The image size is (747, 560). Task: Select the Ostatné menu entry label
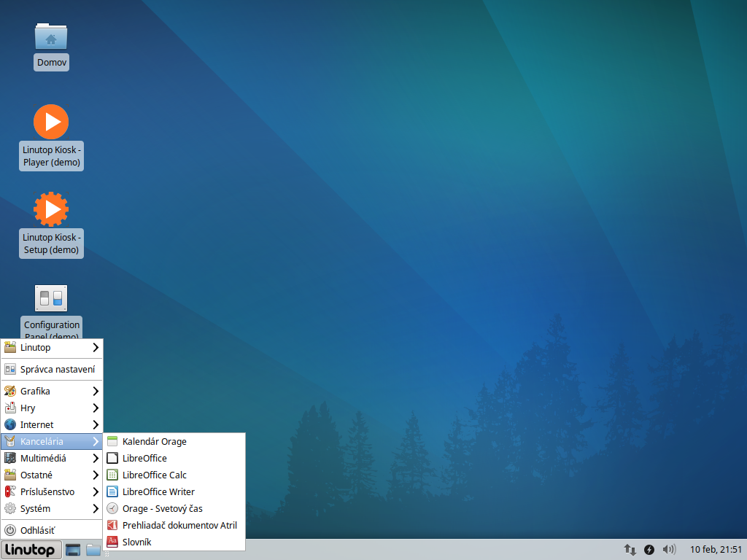[36, 475]
